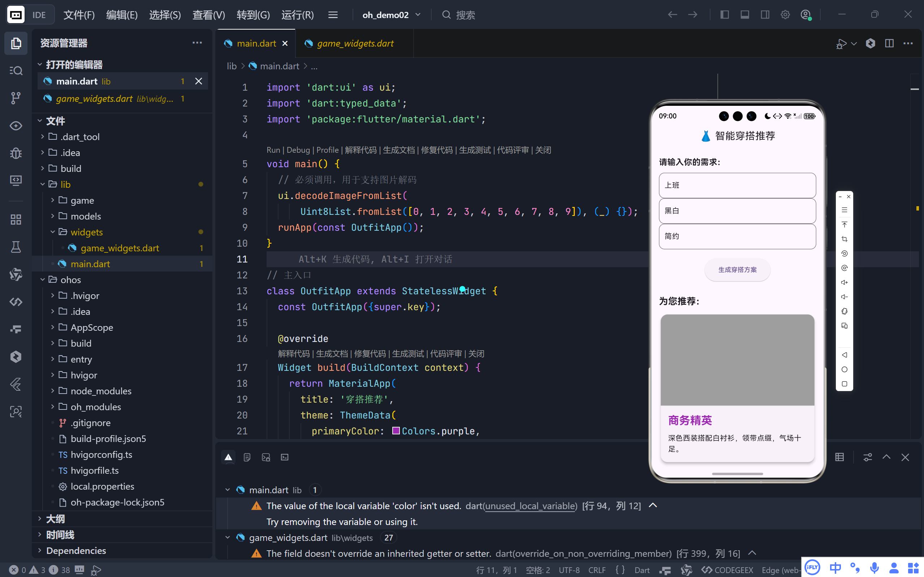Toggle bottom panel layout button
924x577 pixels.
pyautogui.click(x=744, y=15)
